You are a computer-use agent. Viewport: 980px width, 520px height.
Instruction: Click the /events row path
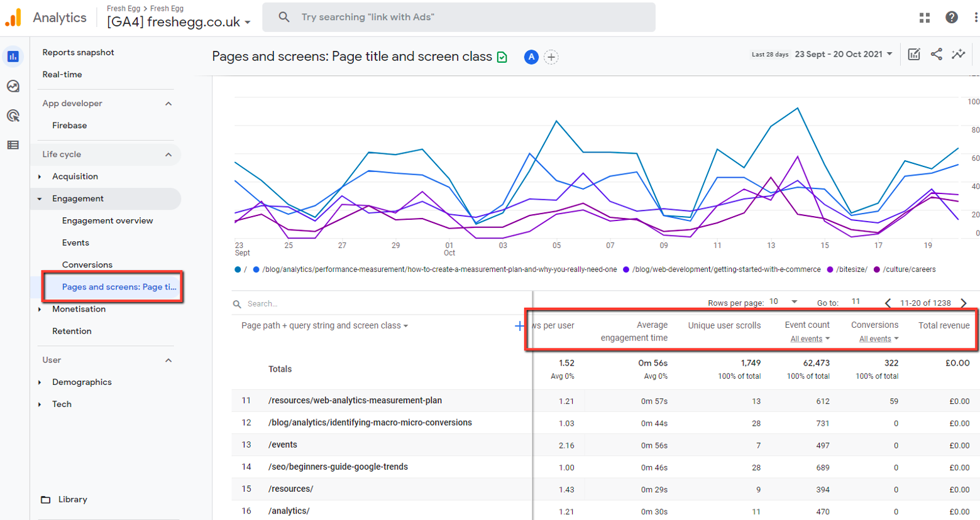point(283,445)
